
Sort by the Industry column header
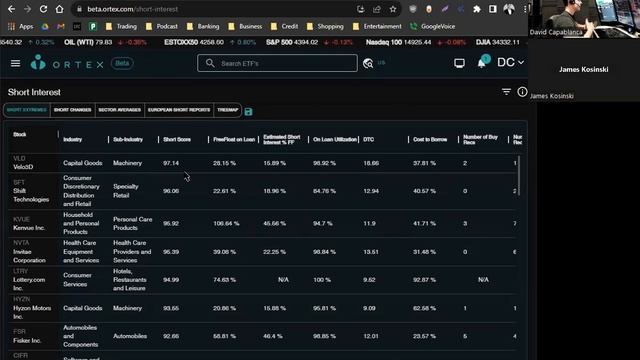pyautogui.click(x=73, y=140)
